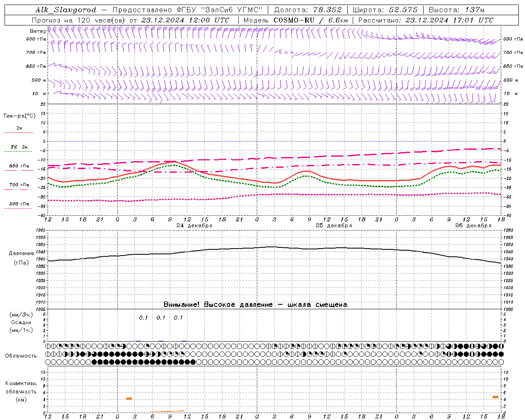Viewport: 525px width, 420px height.
Task: Click the 'Облачность' cloud cover label
Action: point(21,356)
